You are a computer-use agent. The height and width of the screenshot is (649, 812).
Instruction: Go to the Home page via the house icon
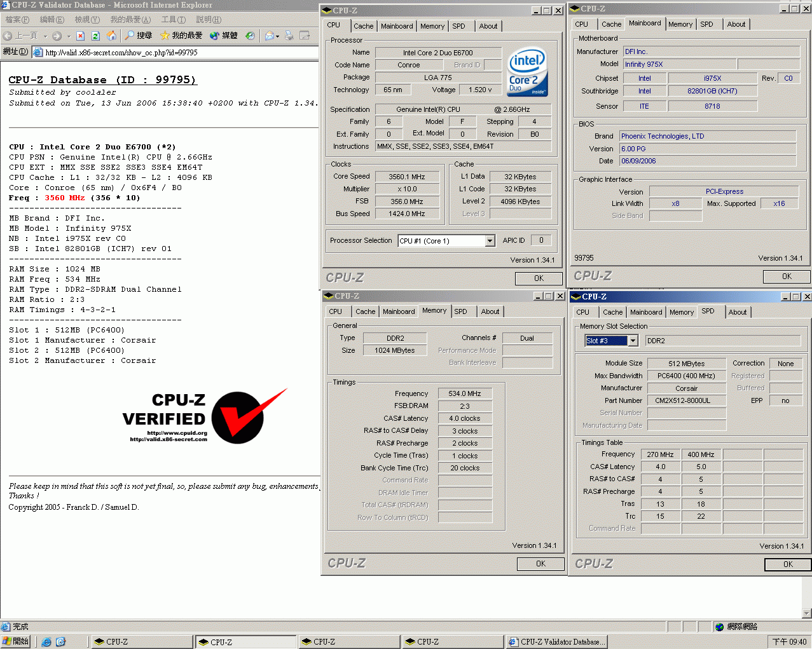coord(111,36)
